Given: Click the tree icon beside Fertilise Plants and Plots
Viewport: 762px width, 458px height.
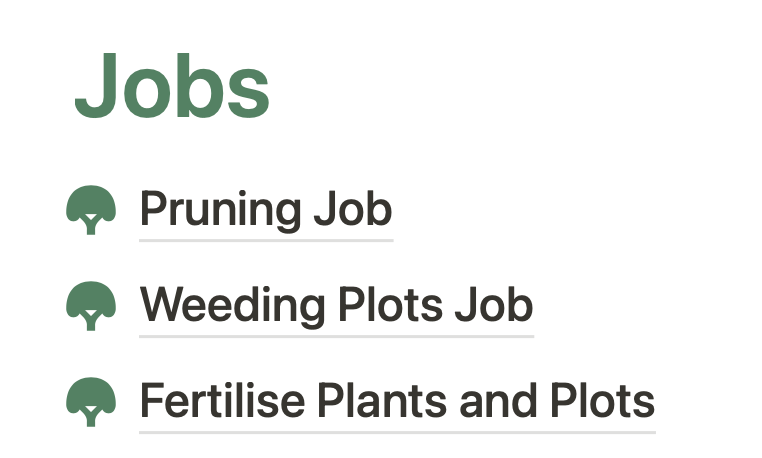Looking at the screenshot, I should click(x=91, y=402).
